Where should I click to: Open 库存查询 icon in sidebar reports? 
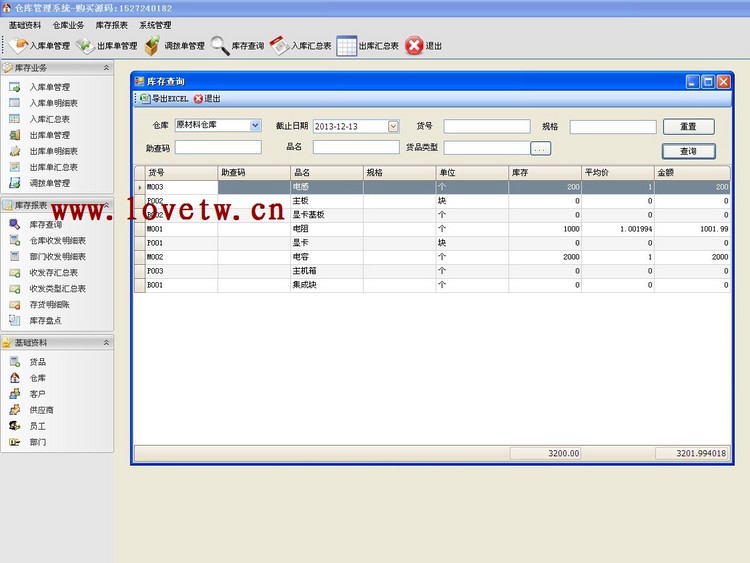click(x=15, y=224)
